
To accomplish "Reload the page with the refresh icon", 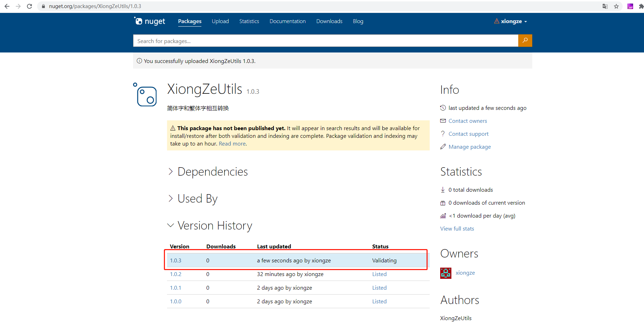I will (29, 6).
